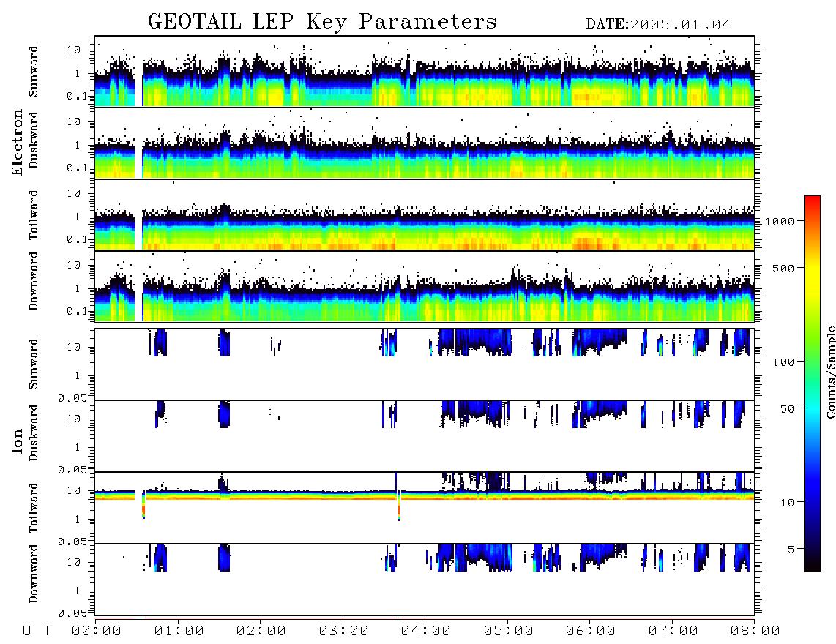Click the '500' color bar label
The height and width of the screenshot is (644, 836).
(783, 268)
